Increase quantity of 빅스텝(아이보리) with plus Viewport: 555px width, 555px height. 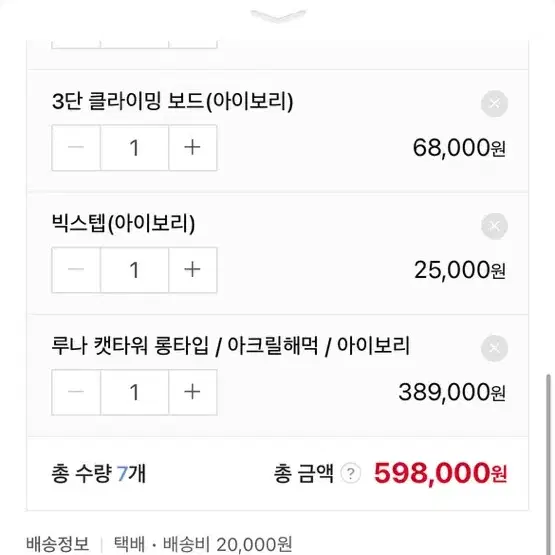point(193,270)
